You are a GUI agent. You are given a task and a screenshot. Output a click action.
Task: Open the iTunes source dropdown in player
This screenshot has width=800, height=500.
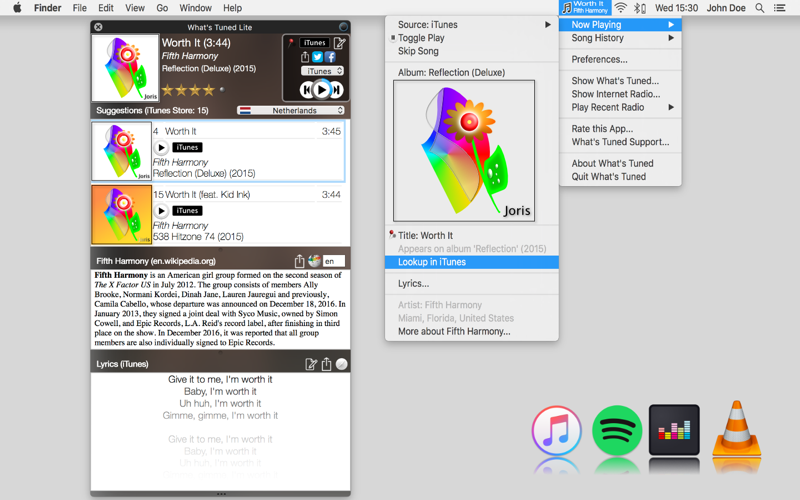322,71
